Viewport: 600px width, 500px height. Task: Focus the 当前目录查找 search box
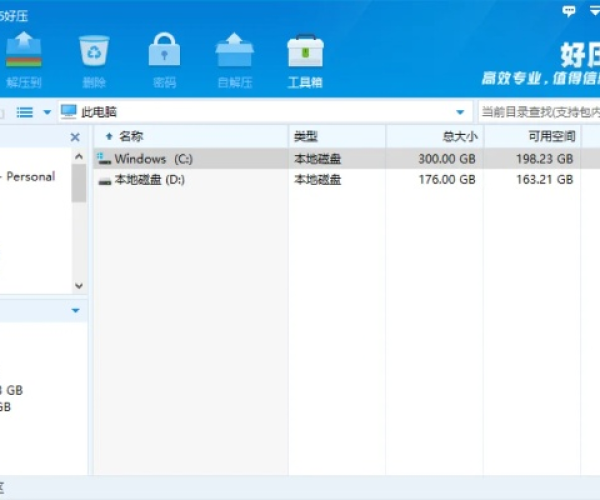click(x=540, y=112)
